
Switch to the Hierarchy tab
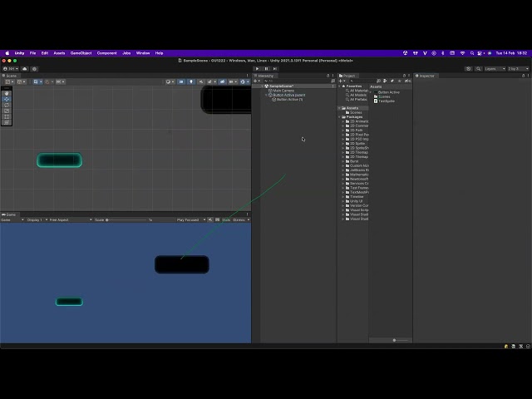[264, 76]
